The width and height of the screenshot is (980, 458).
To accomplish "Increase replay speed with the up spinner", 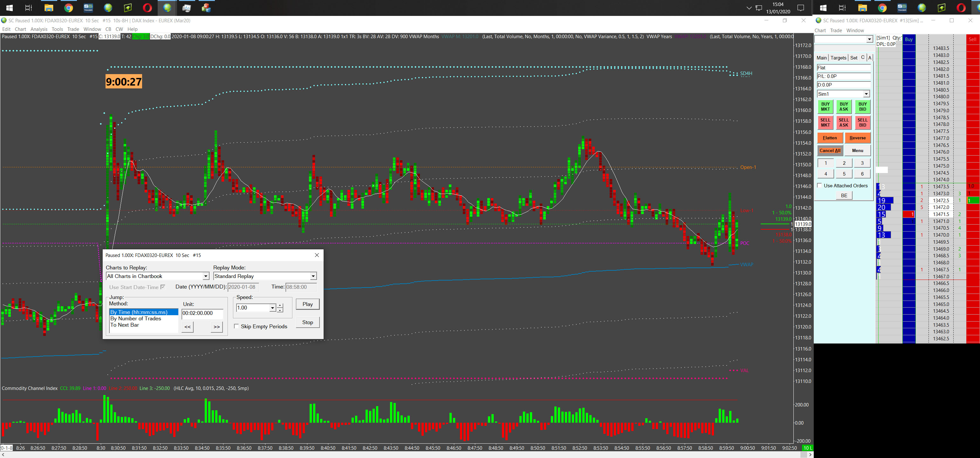I will (280, 305).
